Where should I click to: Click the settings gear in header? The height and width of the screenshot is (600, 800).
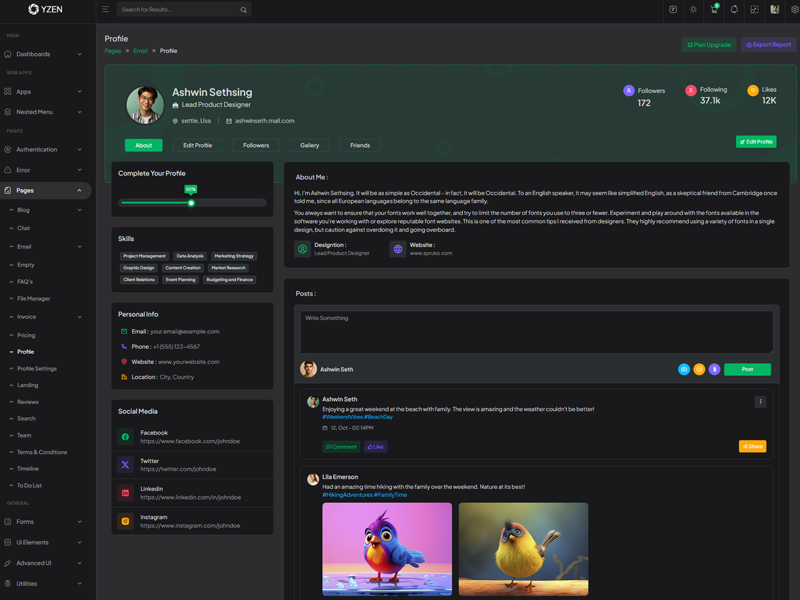pos(795,10)
